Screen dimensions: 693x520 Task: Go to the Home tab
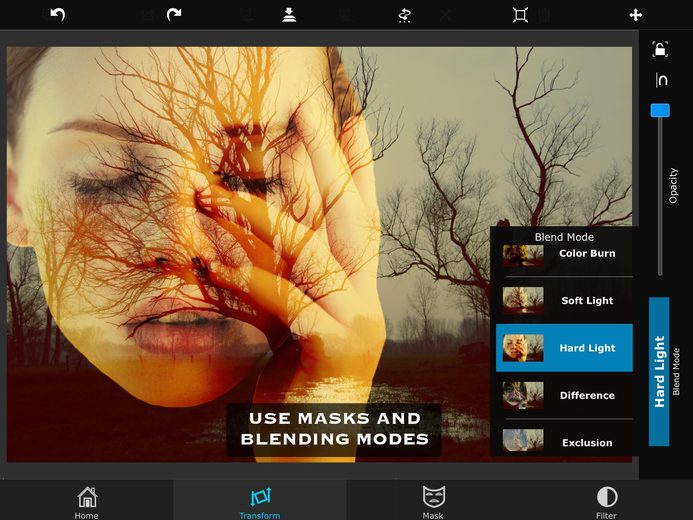[87, 502]
